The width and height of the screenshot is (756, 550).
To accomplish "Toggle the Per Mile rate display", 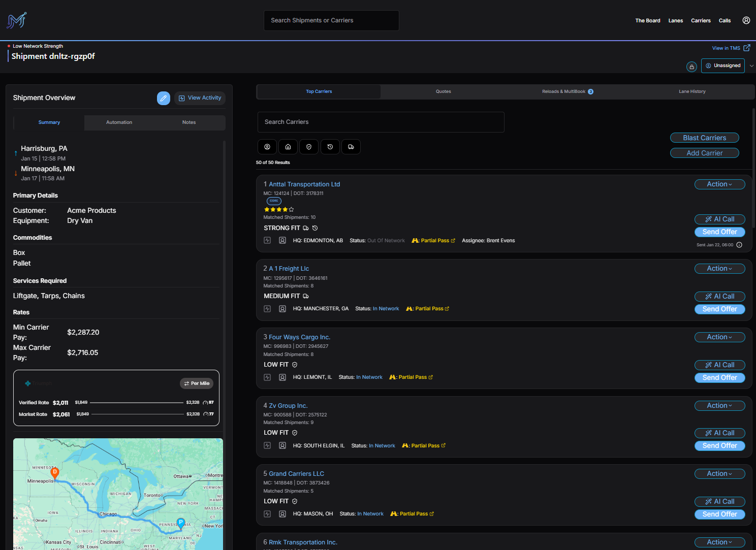I will click(197, 383).
